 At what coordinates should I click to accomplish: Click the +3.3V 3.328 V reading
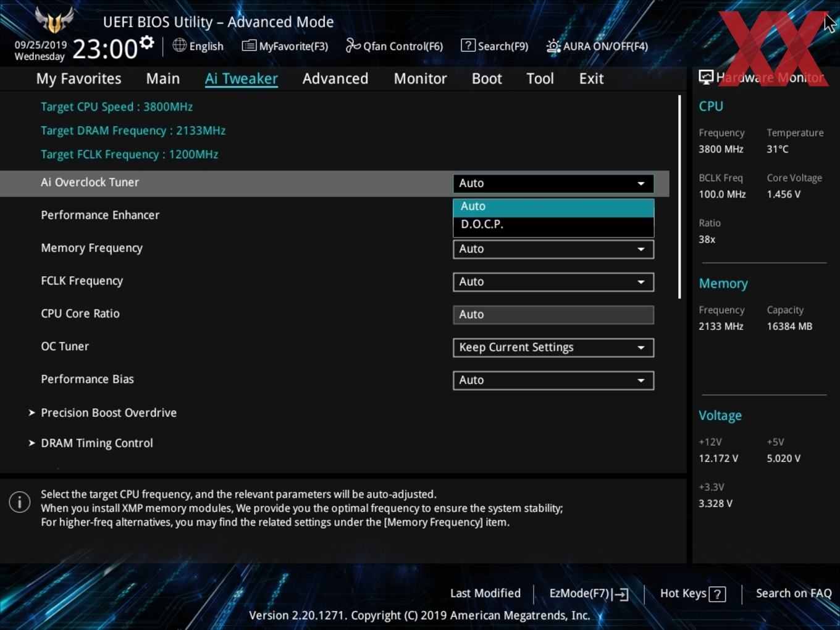(715, 503)
